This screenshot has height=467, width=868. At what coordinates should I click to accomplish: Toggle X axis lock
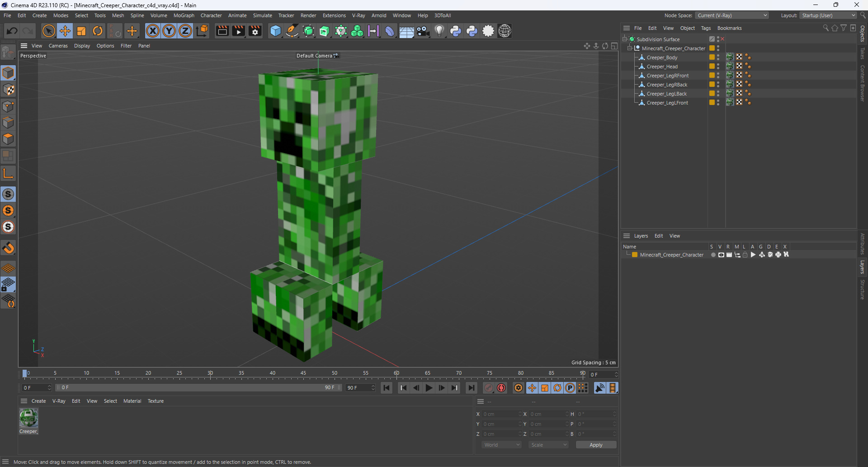153,31
